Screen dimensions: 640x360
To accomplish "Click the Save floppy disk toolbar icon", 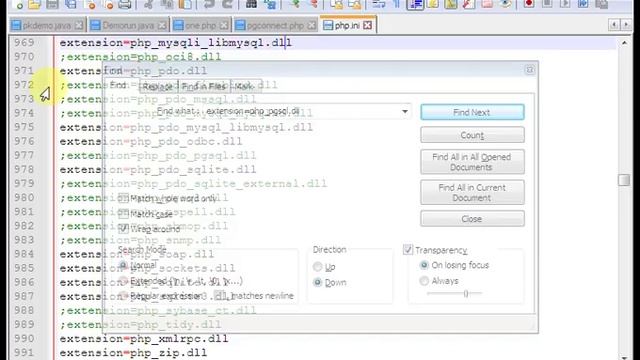I will pyautogui.click(x=53, y=4).
